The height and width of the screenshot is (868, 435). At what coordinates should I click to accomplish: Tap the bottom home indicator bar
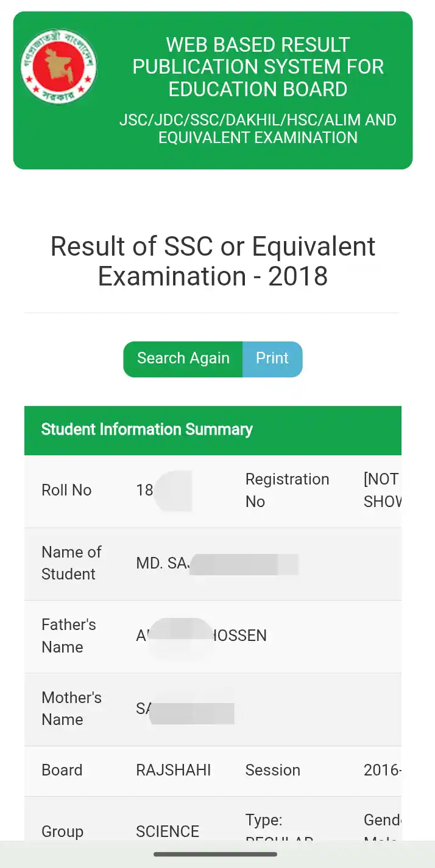pos(216,855)
